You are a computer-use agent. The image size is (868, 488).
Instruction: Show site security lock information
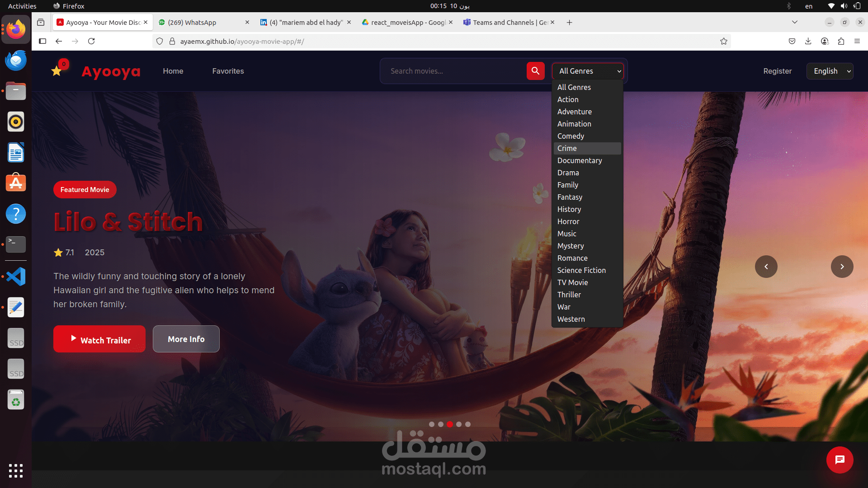pos(172,41)
